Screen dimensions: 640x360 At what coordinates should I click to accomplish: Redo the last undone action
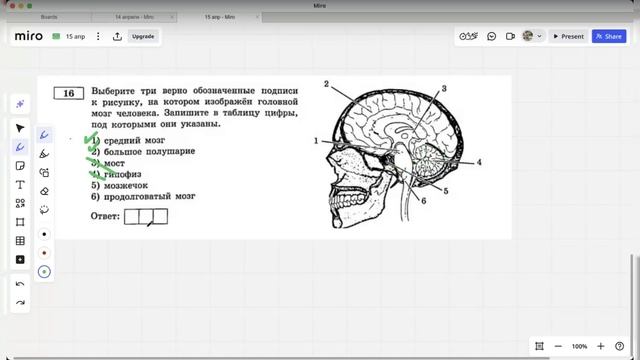tap(20, 303)
